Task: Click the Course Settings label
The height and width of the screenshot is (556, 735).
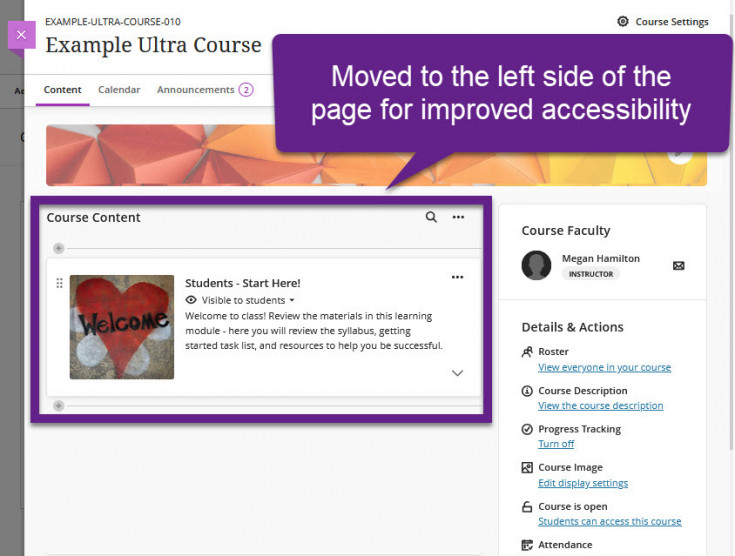Action: tap(672, 22)
